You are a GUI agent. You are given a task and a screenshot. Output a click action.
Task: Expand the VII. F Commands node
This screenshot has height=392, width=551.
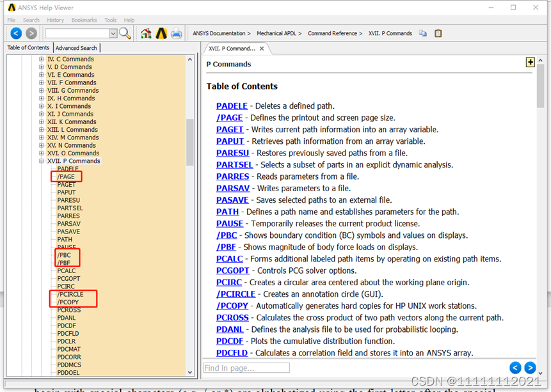pyautogui.click(x=42, y=82)
